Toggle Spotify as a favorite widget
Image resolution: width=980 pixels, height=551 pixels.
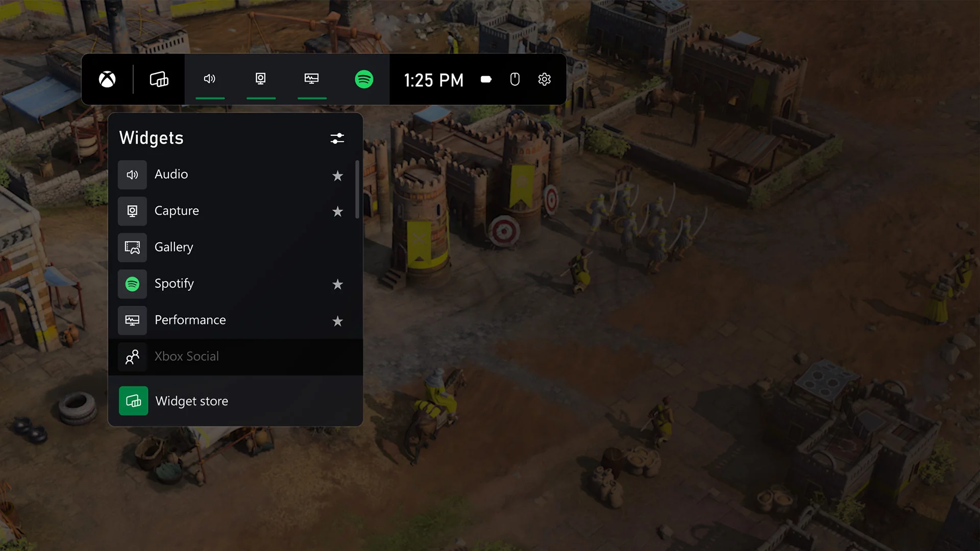tap(337, 284)
